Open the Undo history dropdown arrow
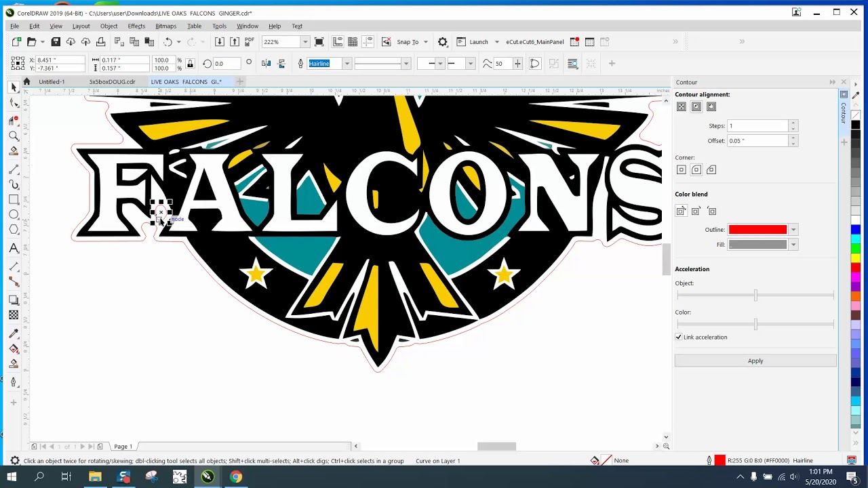Screen dimensions: 868x488 pyautogui.click(x=178, y=42)
